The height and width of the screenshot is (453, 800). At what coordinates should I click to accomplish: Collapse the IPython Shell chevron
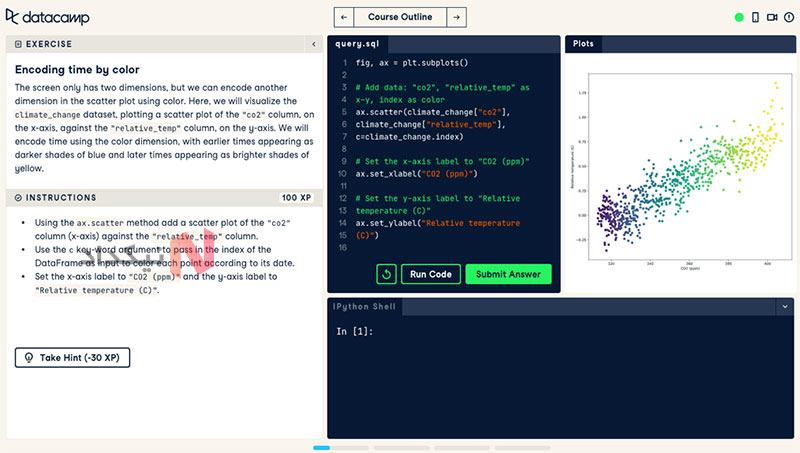click(785, 307)
